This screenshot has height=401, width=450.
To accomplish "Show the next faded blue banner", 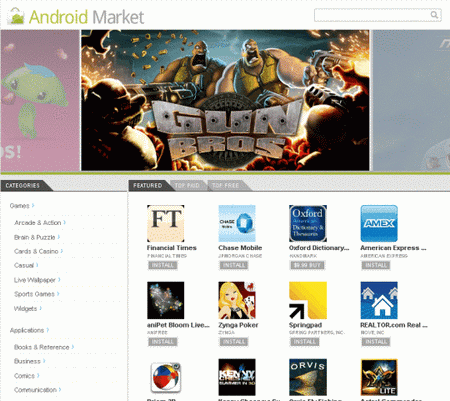I will [411, 100].
